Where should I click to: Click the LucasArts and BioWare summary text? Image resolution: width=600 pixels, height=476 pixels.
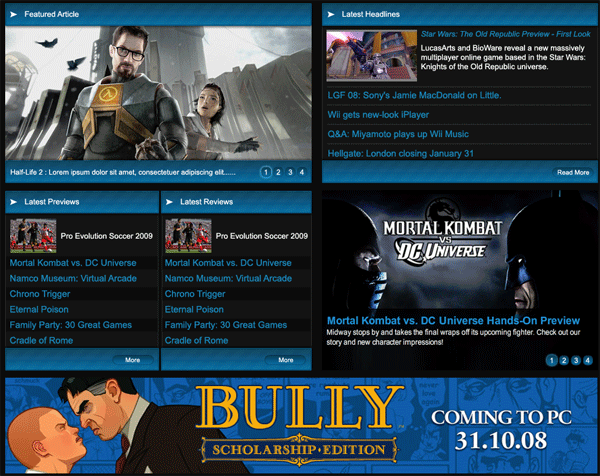tap(503, 57)
